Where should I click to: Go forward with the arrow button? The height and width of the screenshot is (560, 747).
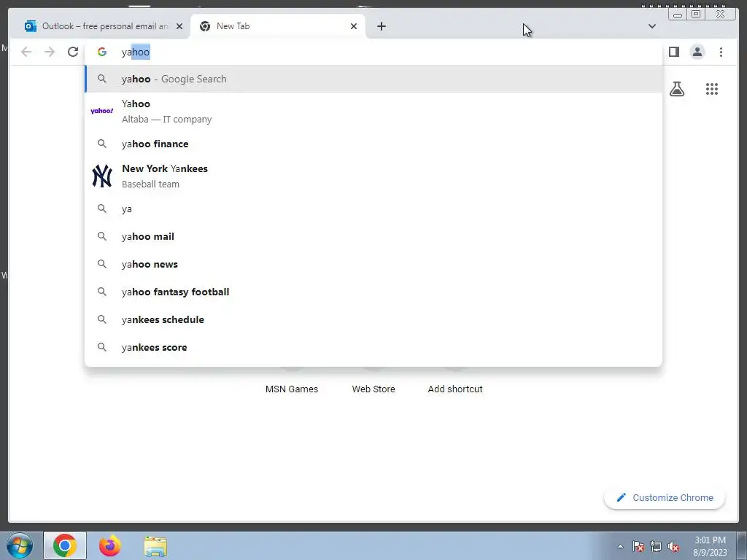click(x=50, y=52)
